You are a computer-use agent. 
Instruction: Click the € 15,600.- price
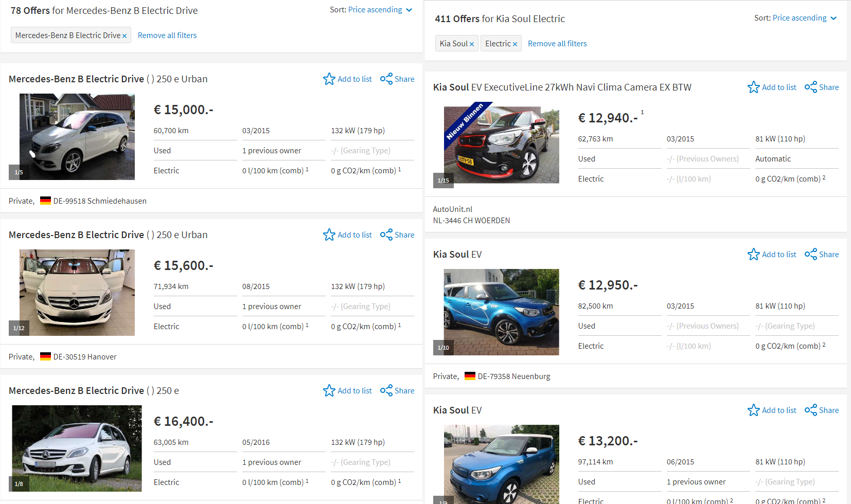[184, 265]
